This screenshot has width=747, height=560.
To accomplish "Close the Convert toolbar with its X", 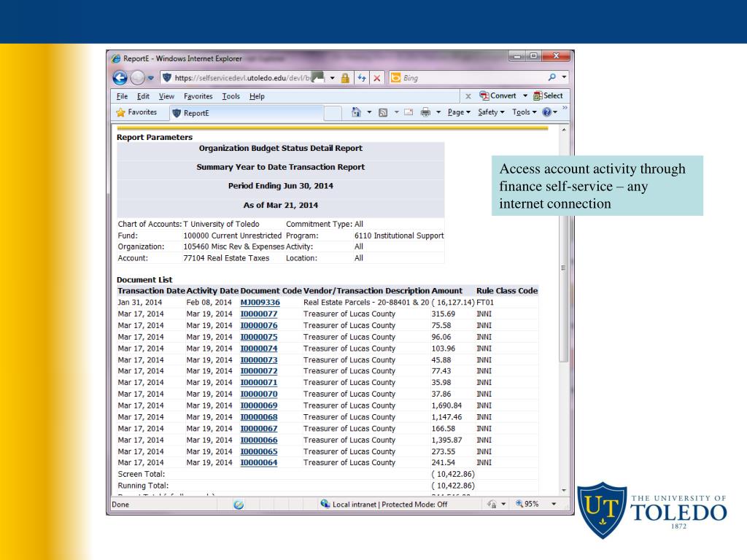I will point(468,96).
